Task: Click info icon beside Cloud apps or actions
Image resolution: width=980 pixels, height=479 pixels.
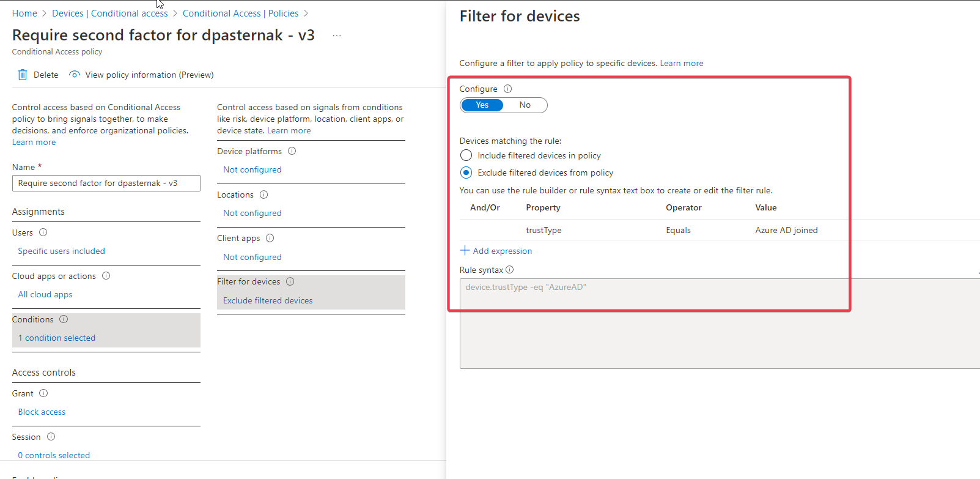Action: tap(106, 276)
